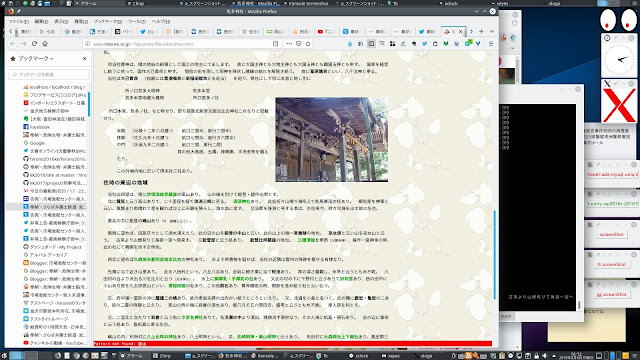Open the localhost / blog bookmark
Viewport: 640px width, 360px height.
(55, 87)
